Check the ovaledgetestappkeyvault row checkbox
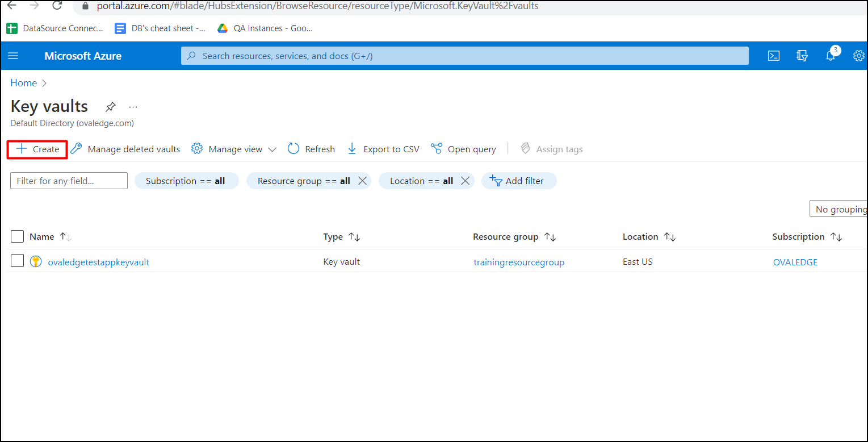 click(x=18, y=261)
